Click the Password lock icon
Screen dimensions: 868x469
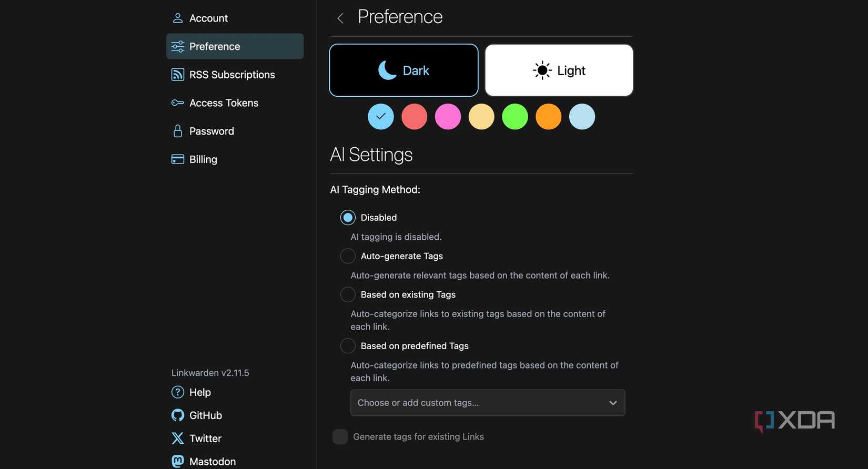(177, 131)
